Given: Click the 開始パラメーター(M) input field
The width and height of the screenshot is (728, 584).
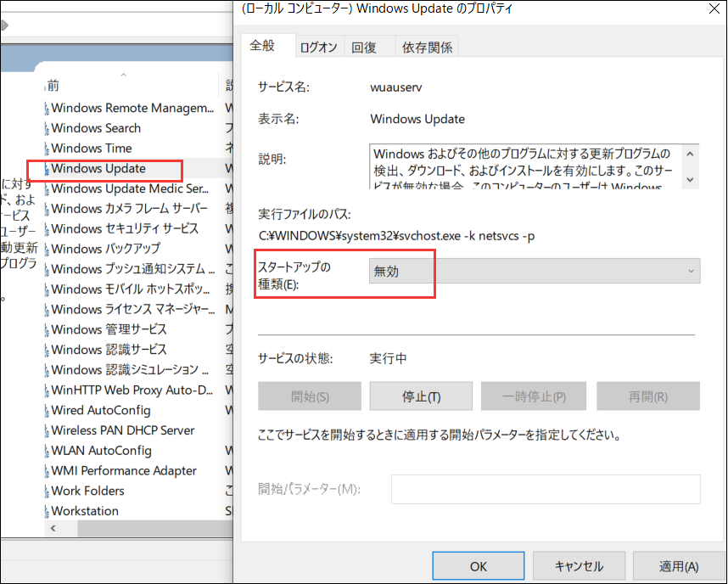Looking at the screenshot, I should [546, 489].
